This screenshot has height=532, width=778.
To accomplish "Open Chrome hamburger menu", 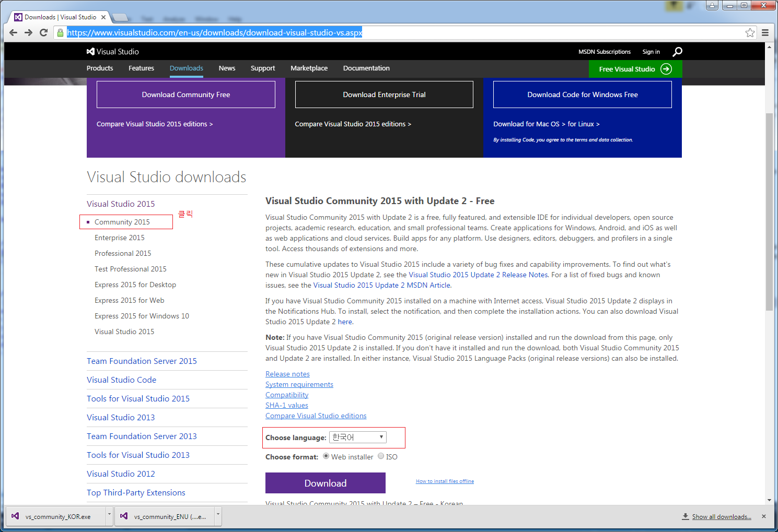I will (765, 32).
